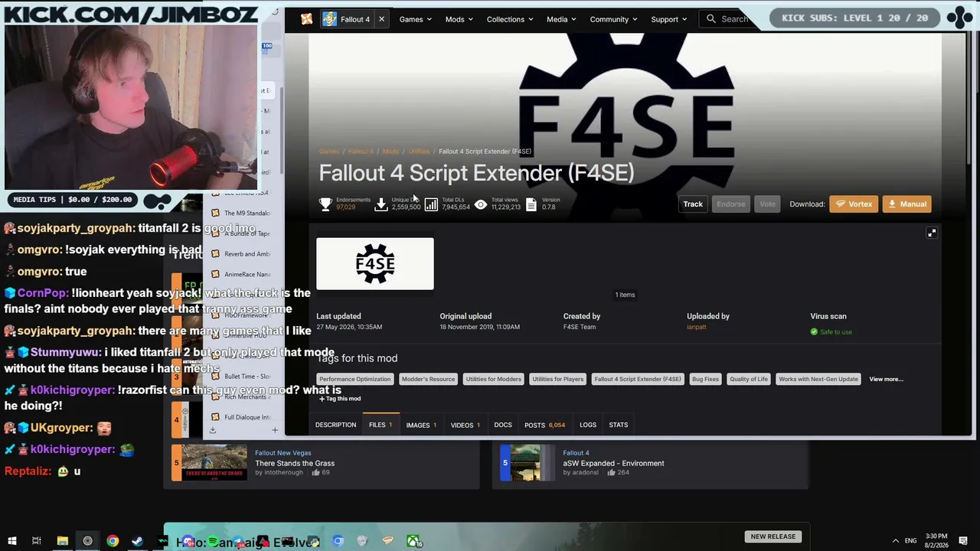Screen dimensions: 980x551
Task: Open There Stands the Grass mod
Action: pos(295,463)
